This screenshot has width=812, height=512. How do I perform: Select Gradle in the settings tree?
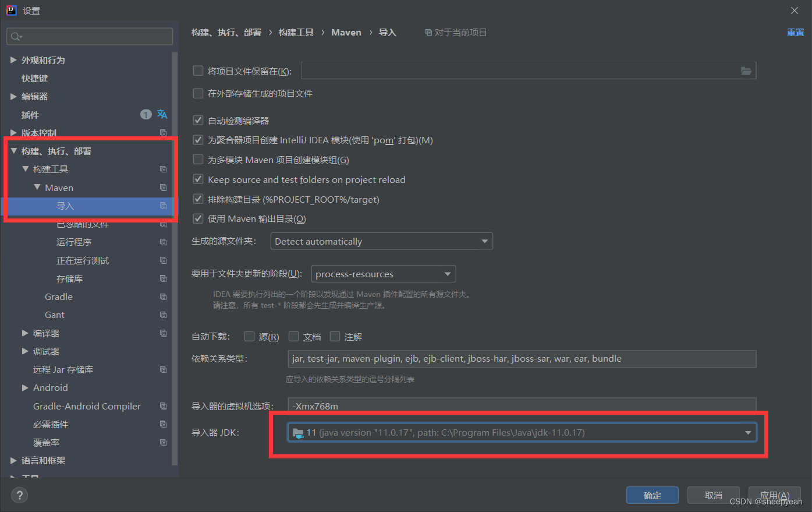click(58, 296)
